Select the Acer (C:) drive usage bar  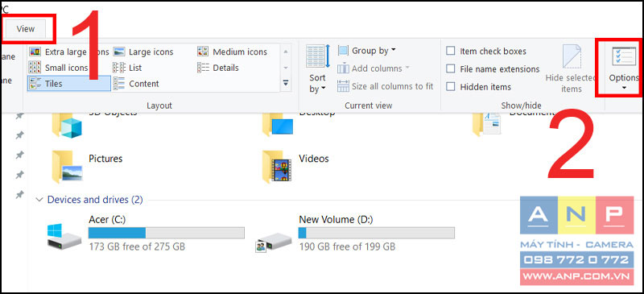tap(167, 233)
